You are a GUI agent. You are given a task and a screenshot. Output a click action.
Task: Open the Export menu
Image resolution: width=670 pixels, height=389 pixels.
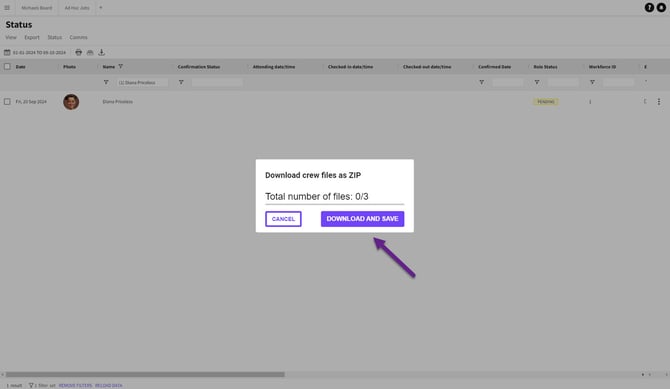(32, 38)
